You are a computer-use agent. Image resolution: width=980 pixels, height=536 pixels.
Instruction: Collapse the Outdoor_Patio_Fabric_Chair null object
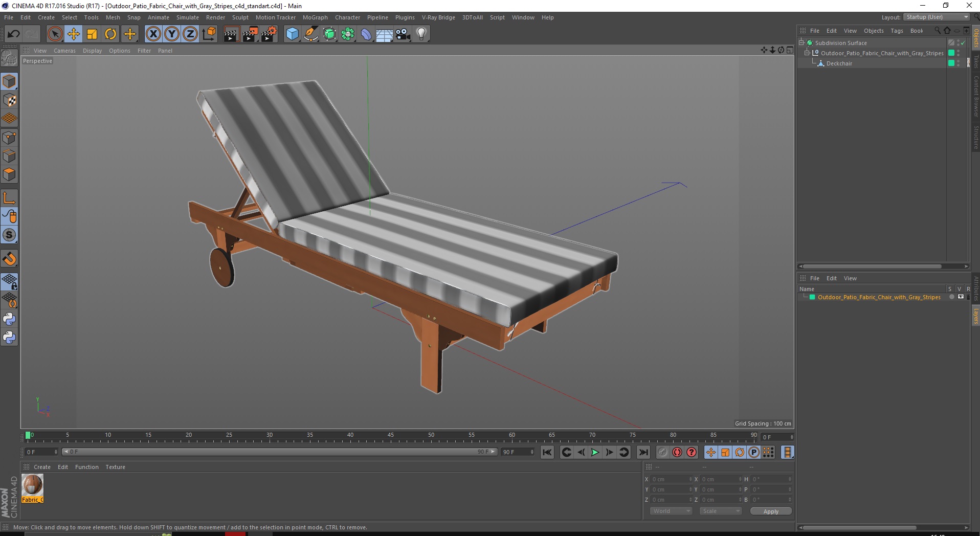[807, 53]
